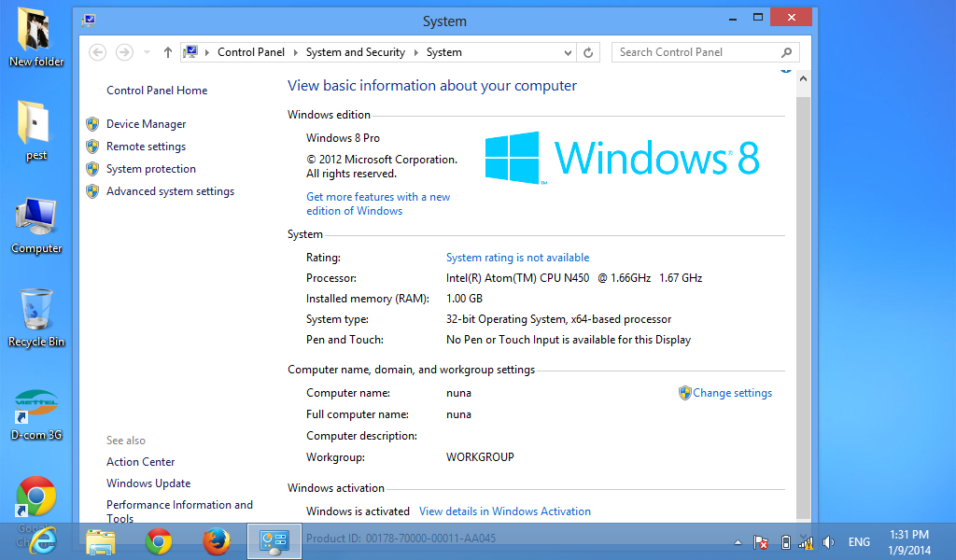956x560 pixels.
Task: Click shield icon beside System protection
Action: click(92, 170)
